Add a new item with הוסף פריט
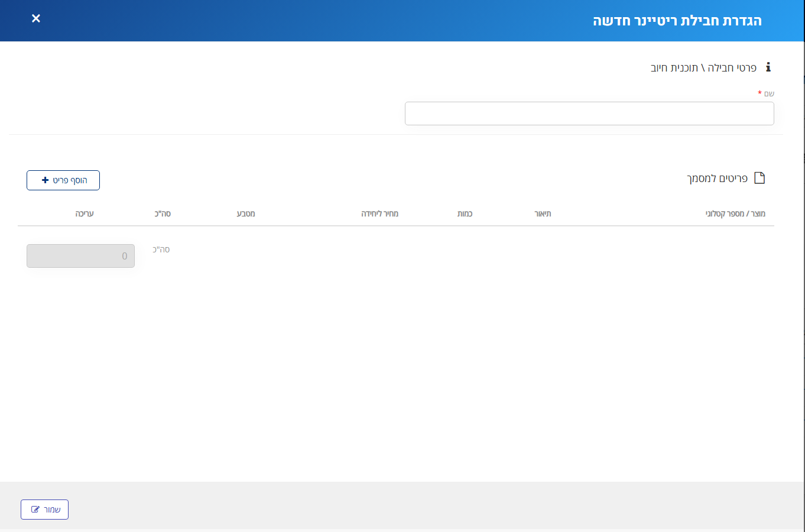This screenshot has height=532, width=805. pyautogui.click(x=63, y=180)
